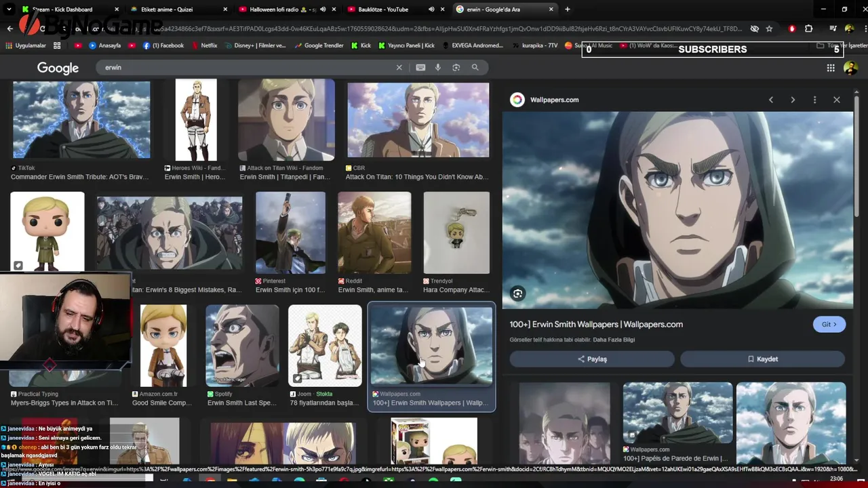This screenshot has width=868, height=488.
Task: Open CBR 10 Things You Didn't Know thumbnail
Action: [x=418, y=120]
